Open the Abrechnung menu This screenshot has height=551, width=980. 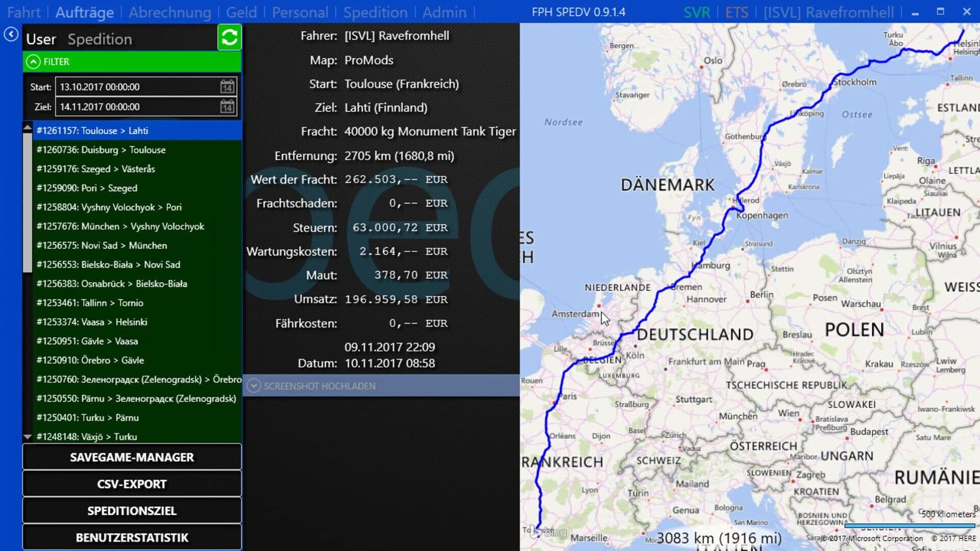pyautogui.click(x=170, y=12)
